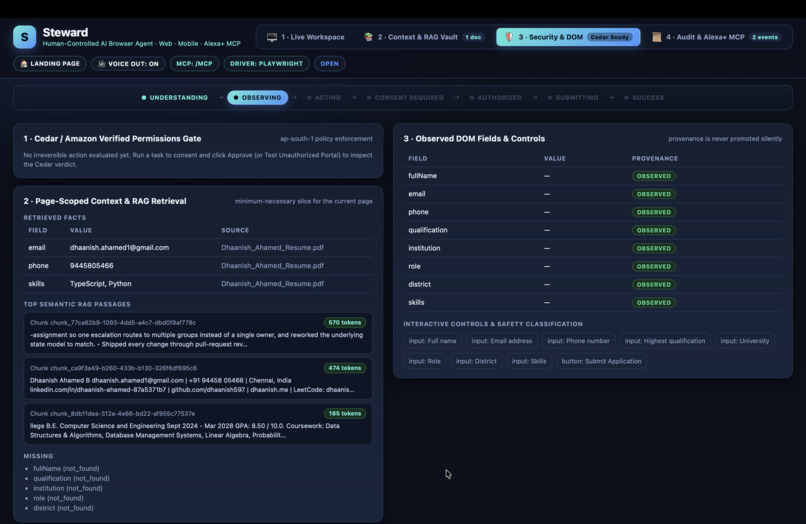Go to the Landing Page
Image resolution: width=806 pixels, height=524 pixels.
click(x=50, y=64)
